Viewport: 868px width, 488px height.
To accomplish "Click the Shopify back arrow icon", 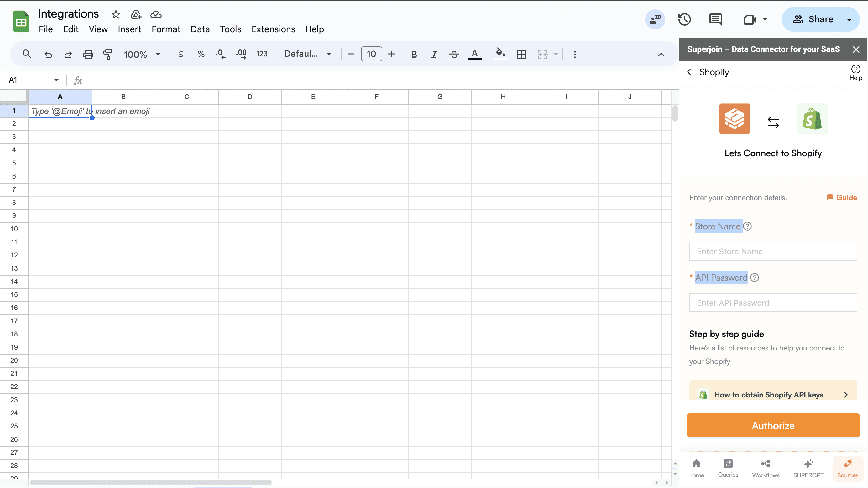I will click(690, 72).
